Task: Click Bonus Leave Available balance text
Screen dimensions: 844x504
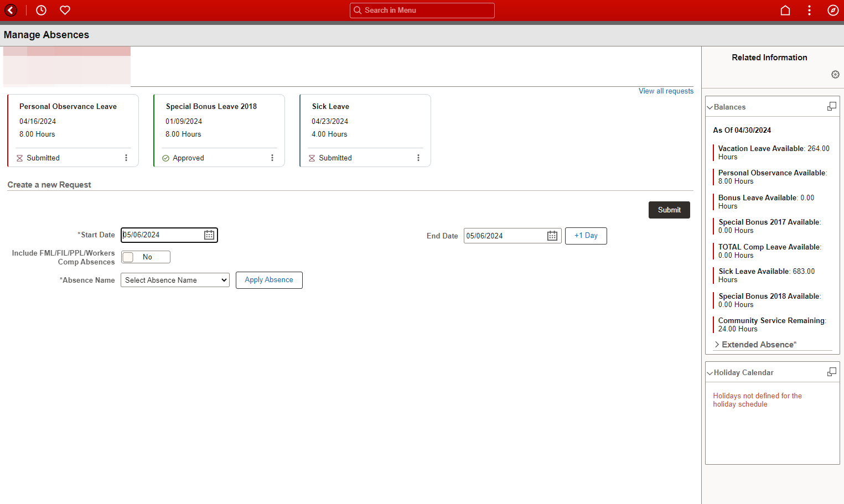Action: pos(767,202)
